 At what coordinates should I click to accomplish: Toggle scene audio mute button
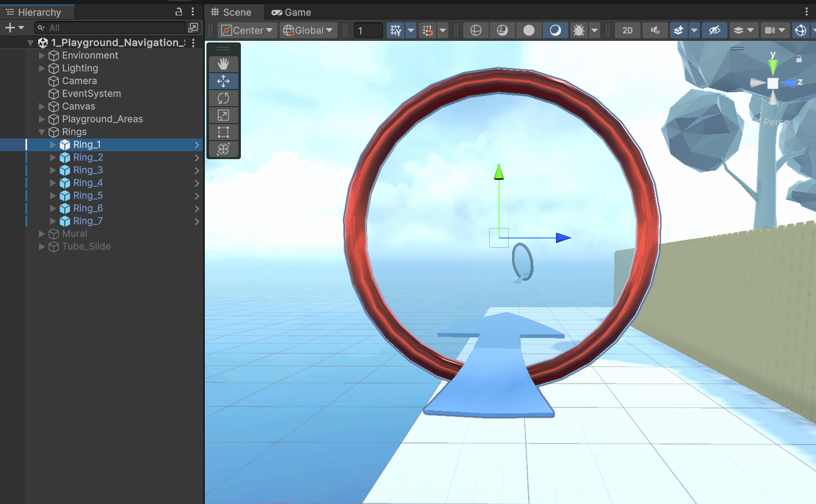point(656,30)
